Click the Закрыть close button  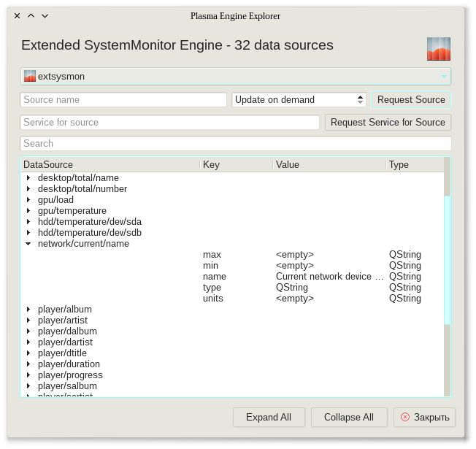click(424, 417)
